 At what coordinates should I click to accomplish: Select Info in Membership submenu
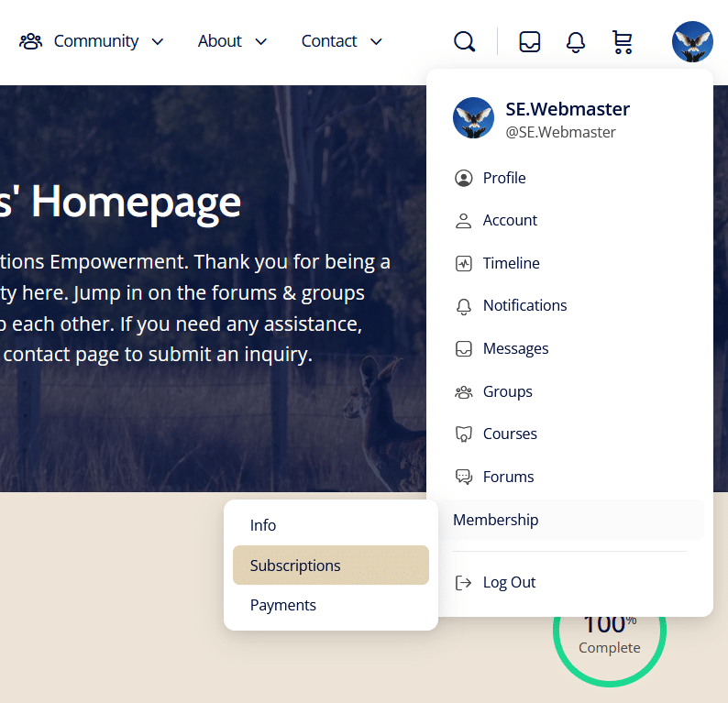263,525
